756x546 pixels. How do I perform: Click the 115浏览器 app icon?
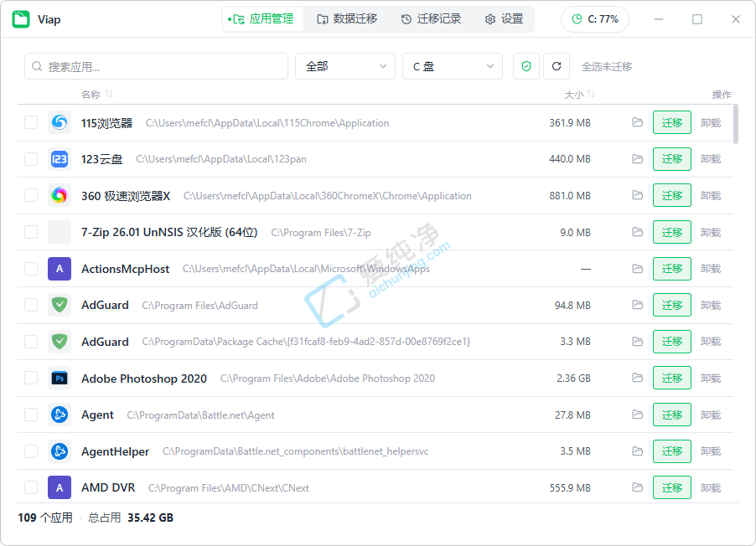click(60, 122)
